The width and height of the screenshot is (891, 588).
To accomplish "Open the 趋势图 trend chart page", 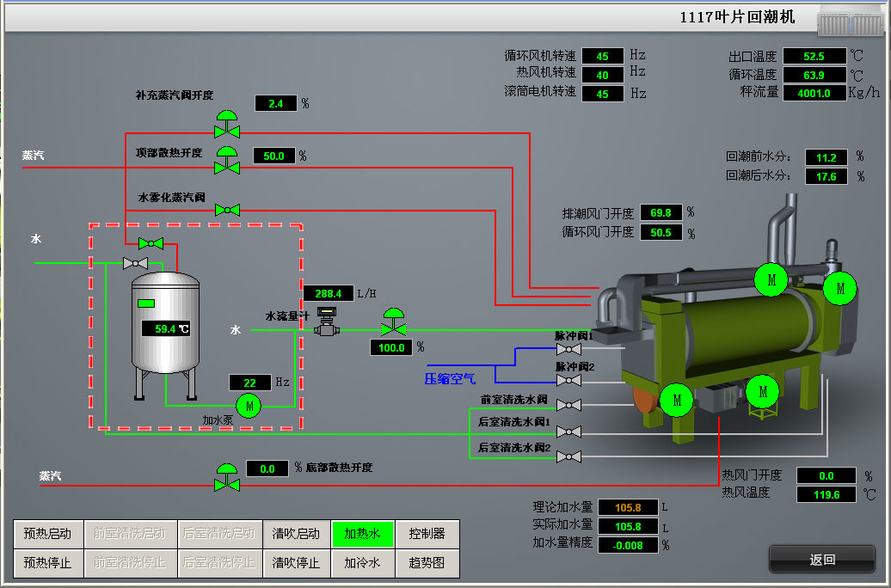I will [427, 563].
